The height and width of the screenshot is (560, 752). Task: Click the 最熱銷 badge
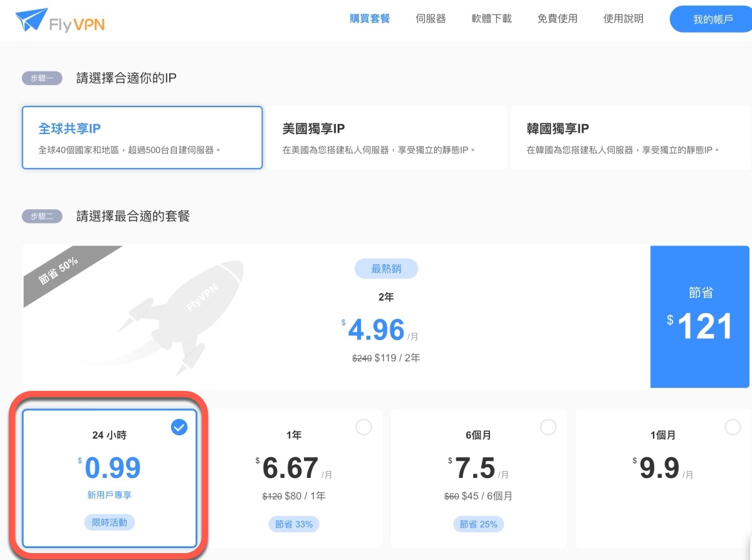tap(386, 269)
